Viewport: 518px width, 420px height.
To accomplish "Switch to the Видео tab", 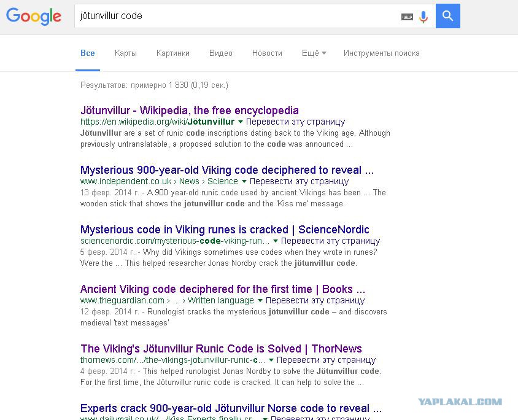I will click(221, 53).
